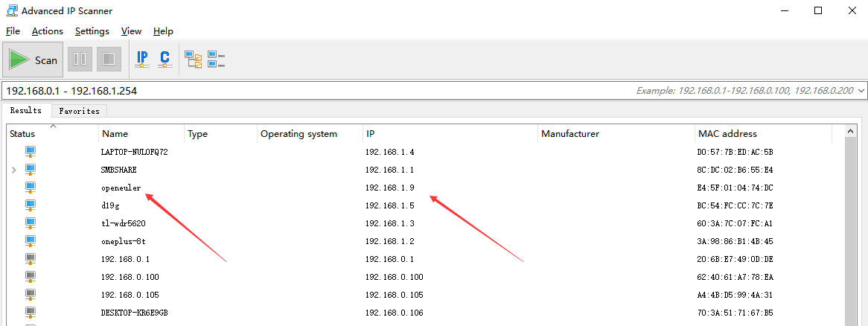Click the Expand all tree icon

tap(194, 60)
